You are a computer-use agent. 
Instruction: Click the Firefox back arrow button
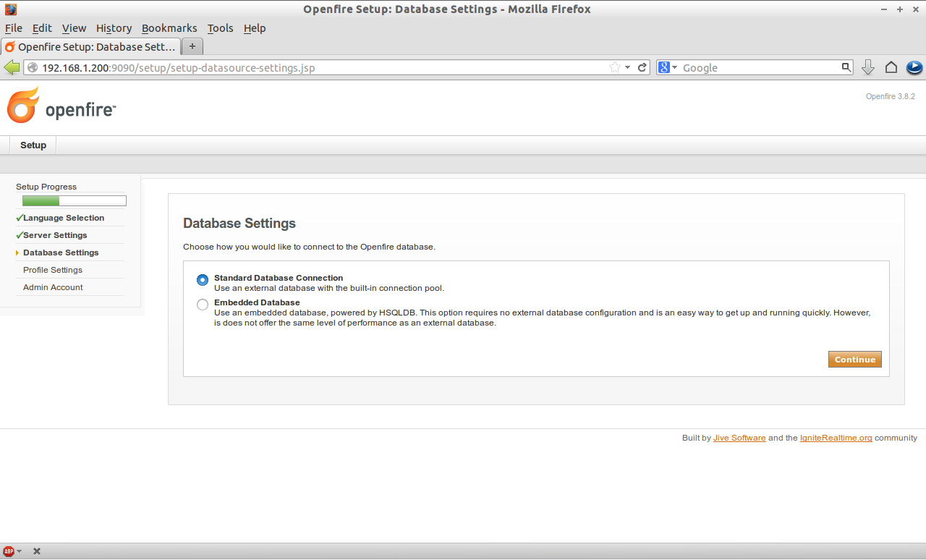click(x=12, y=67)
